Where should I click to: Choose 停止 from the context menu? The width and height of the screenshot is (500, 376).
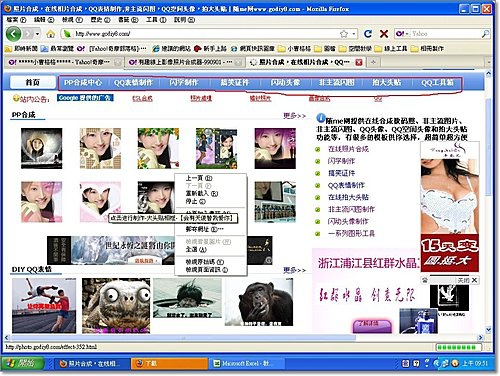coord(211,201)
